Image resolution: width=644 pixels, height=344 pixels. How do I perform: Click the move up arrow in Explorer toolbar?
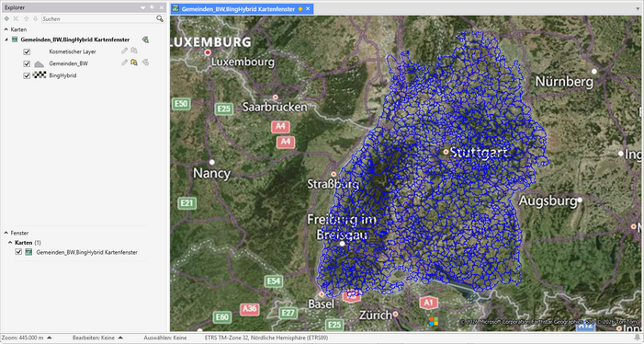click(x=27, y=19)
